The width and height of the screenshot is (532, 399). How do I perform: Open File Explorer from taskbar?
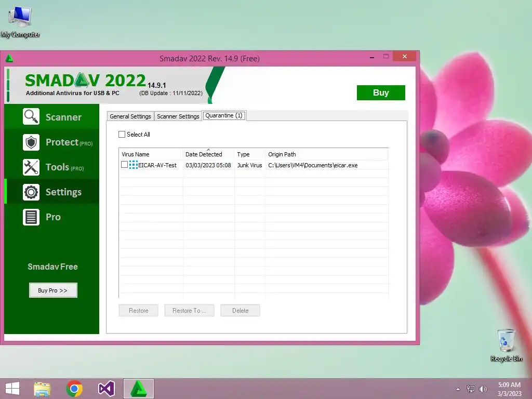point(42,389)
